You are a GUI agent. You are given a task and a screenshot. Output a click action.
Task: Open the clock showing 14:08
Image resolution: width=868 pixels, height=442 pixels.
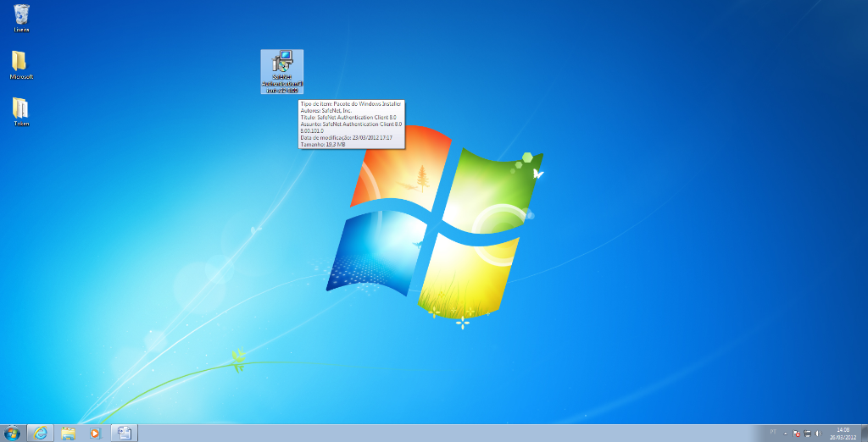[843, 433]
